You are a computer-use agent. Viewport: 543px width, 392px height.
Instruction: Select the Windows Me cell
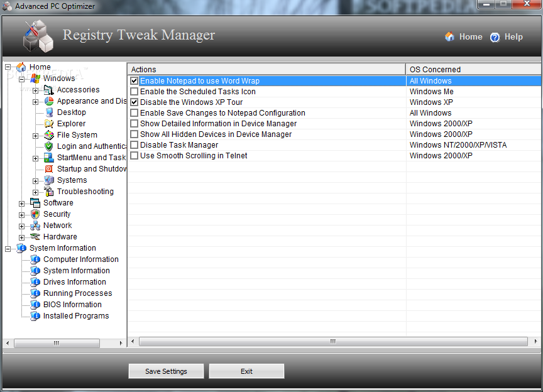[432, 92]
